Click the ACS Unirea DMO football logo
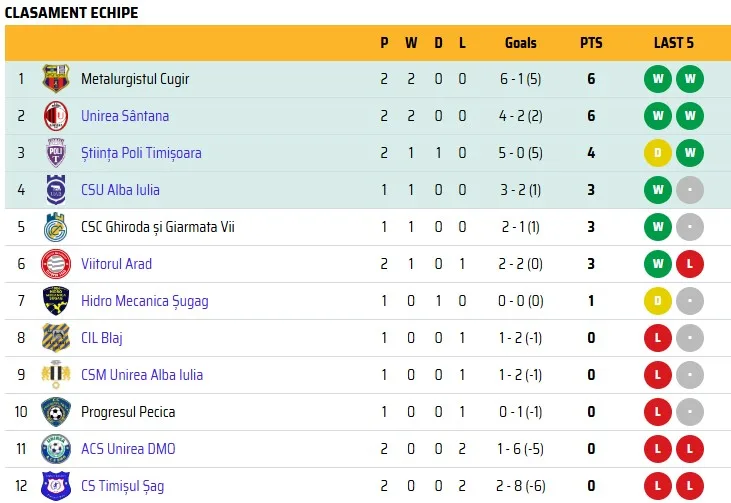Screen dimensions: 731x503 coord(56,448)
